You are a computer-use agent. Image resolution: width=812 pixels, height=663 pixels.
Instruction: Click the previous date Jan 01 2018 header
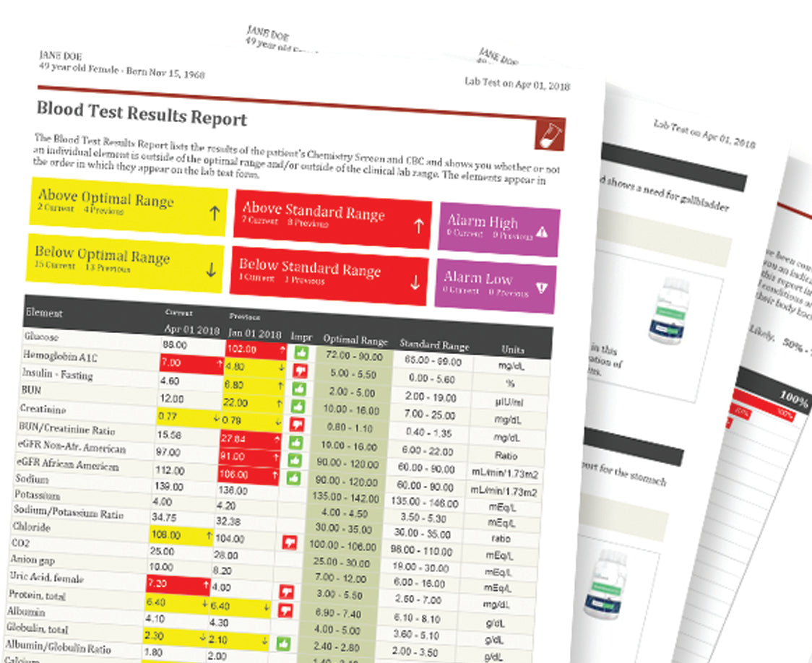click(255, 334)
